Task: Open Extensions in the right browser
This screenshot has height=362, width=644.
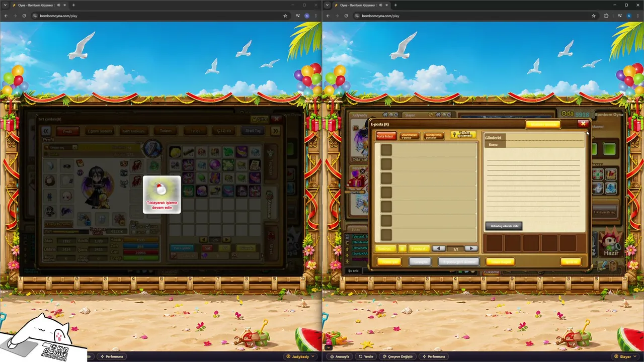Action: [606, 16]
